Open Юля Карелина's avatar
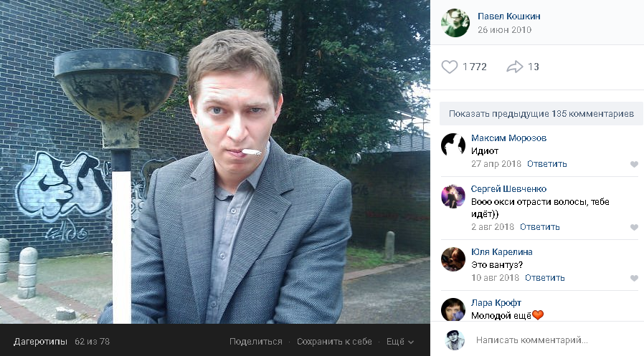 pyautogui.click(x=453, y=259)
